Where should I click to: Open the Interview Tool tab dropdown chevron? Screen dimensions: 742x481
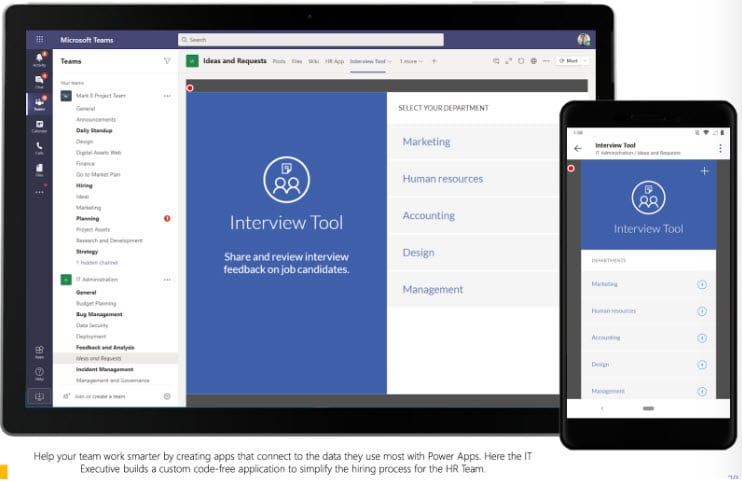[x=390, y=62]
